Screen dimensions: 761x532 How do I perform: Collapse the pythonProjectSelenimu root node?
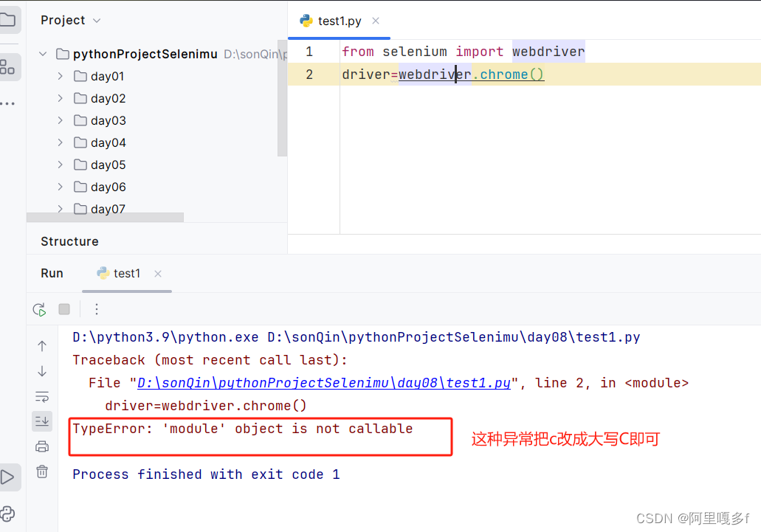click(44, 54)
